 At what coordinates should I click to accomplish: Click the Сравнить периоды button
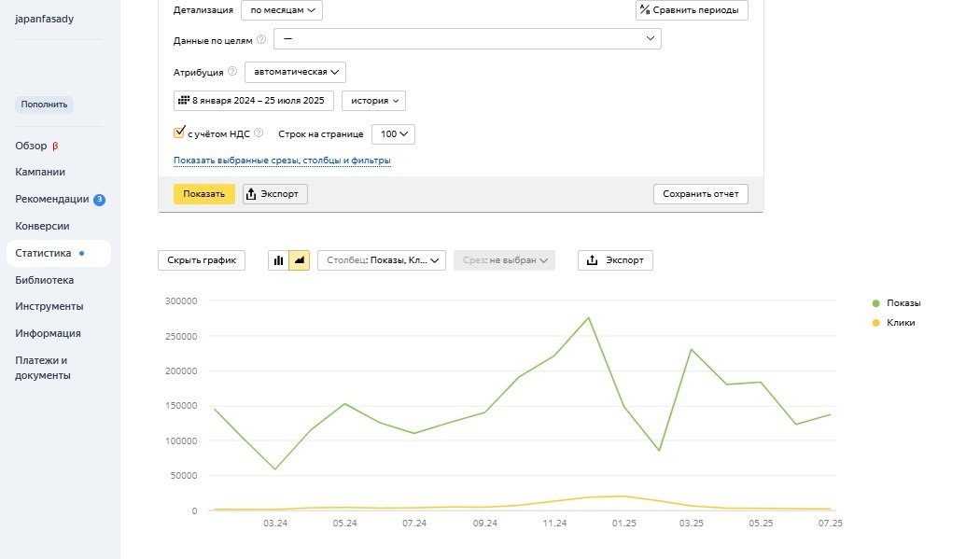[x=692, y=11]
